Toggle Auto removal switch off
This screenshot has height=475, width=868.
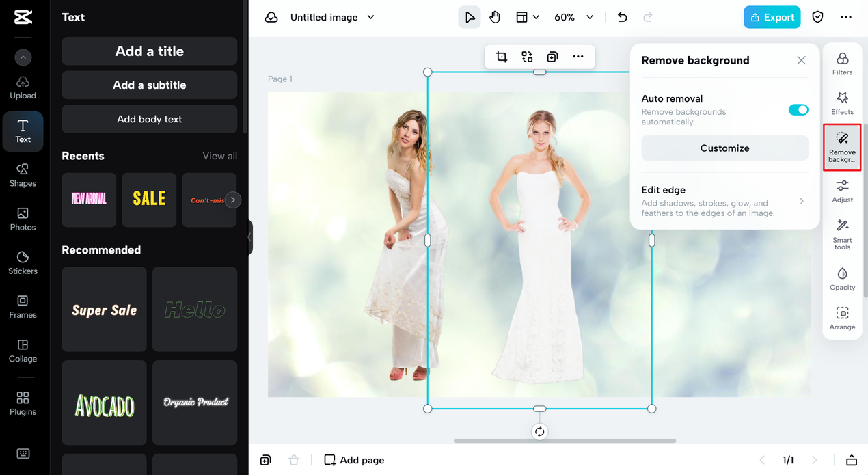coord(798,110)
